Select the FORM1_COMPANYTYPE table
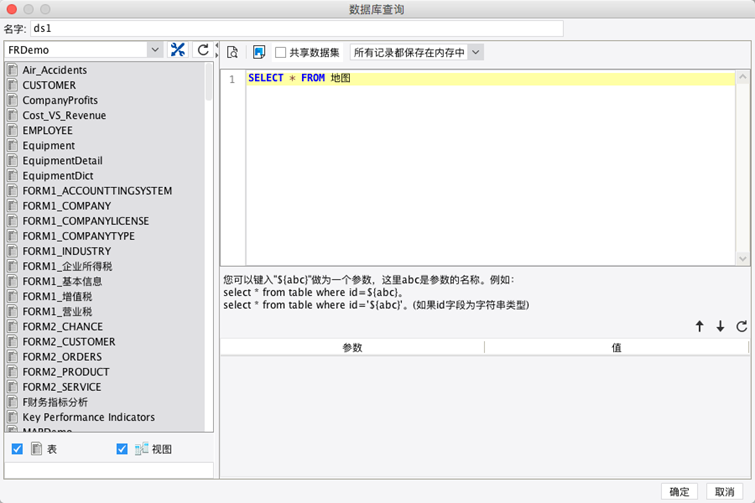 [78, 236]
